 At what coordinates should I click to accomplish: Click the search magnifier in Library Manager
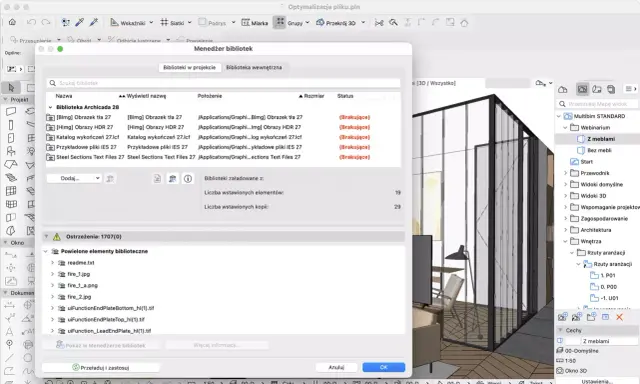point(53,83)
